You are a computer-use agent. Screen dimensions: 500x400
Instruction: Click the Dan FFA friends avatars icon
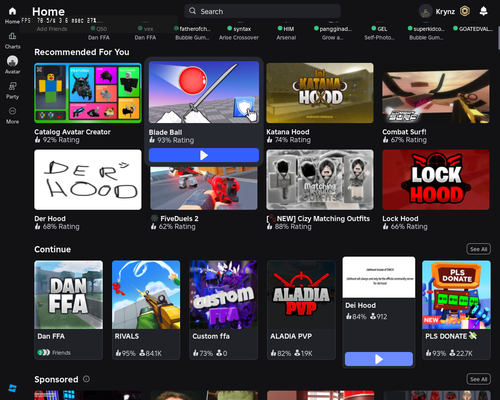pos(44,352)
